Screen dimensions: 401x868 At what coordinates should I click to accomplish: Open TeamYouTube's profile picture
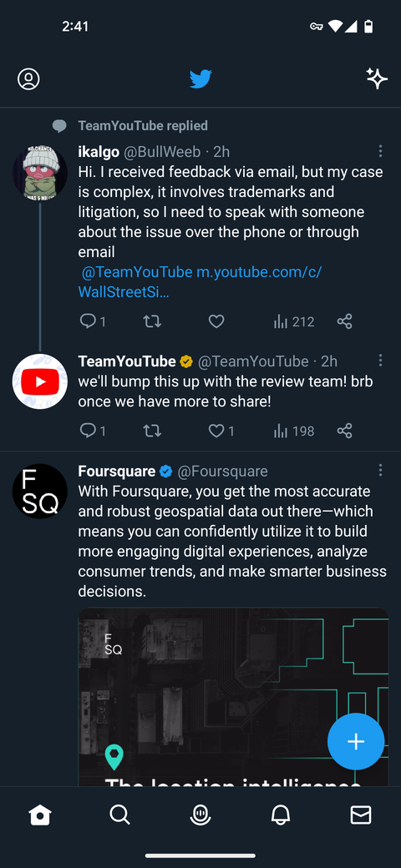(40, 381)
